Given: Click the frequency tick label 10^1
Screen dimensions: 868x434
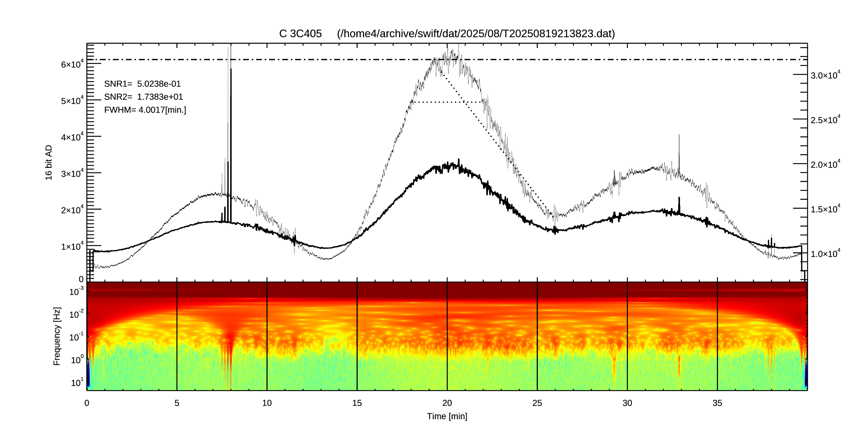Looking at the screenshot, I should point(77,382).
